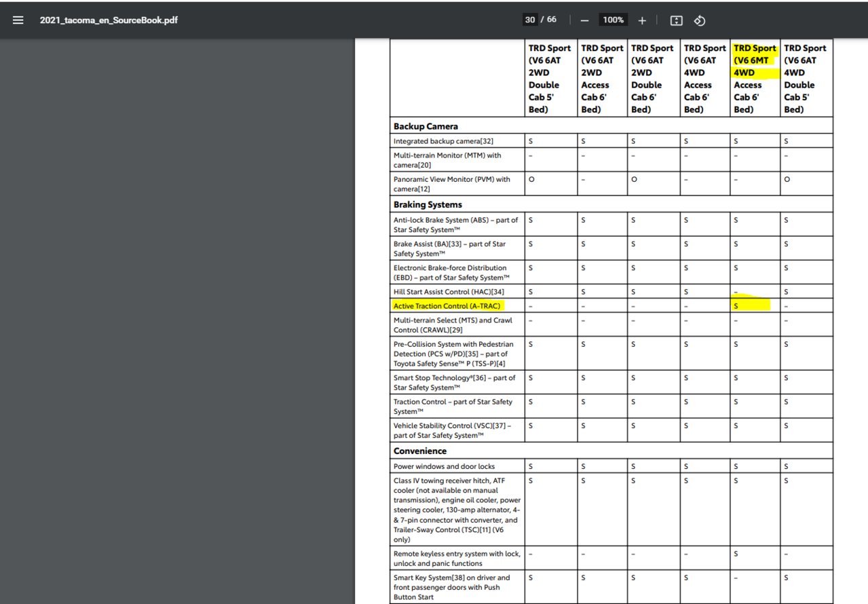Select the V6 6AT 2WD Double Cab 6' Bed header

[x=652, y=79]
